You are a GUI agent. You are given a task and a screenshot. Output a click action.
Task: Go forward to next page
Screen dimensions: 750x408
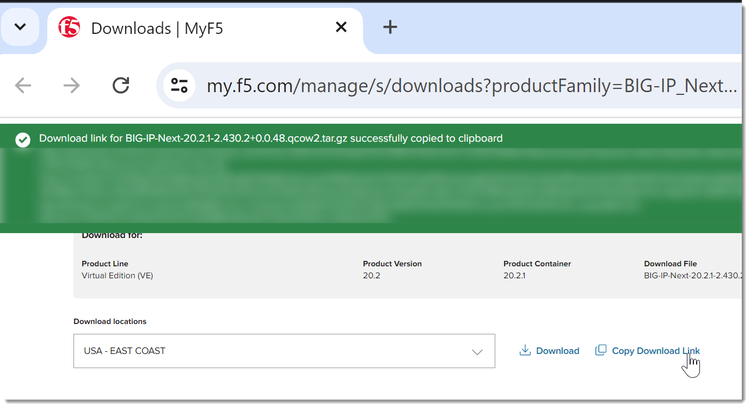pyautogui.click(x=71, y=85)
